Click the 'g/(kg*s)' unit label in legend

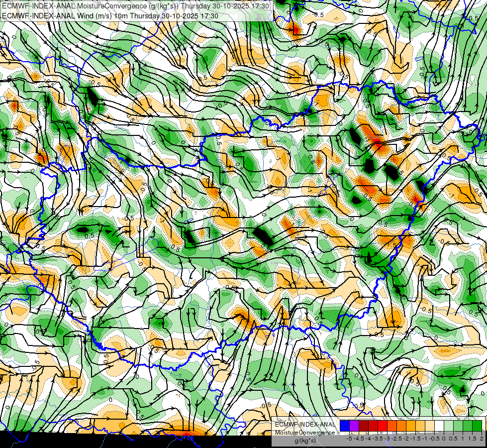tap(305, 441)
